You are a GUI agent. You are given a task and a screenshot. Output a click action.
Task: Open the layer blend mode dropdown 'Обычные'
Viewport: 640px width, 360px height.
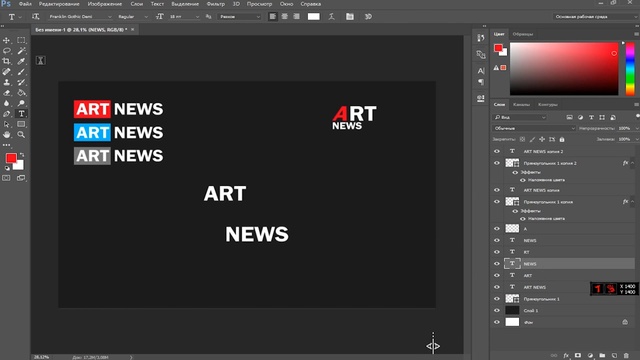coord(534,128)
